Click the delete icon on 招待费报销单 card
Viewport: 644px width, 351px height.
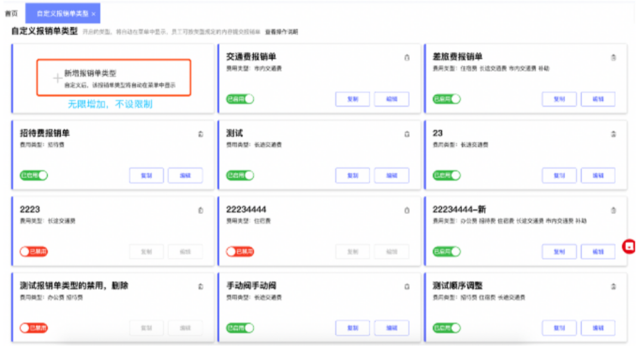click(x=200, y=134)
